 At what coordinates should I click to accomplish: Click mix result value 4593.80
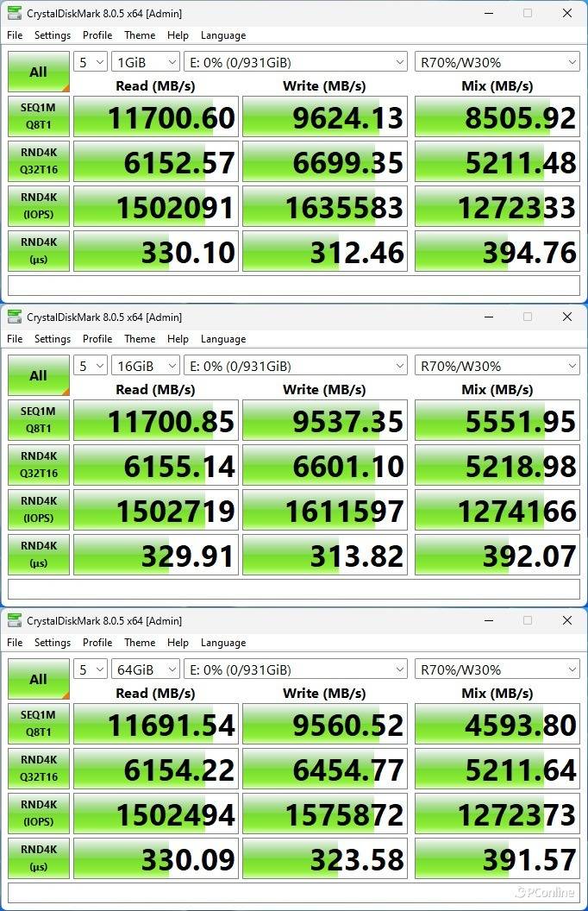click(x=497, y=725)
